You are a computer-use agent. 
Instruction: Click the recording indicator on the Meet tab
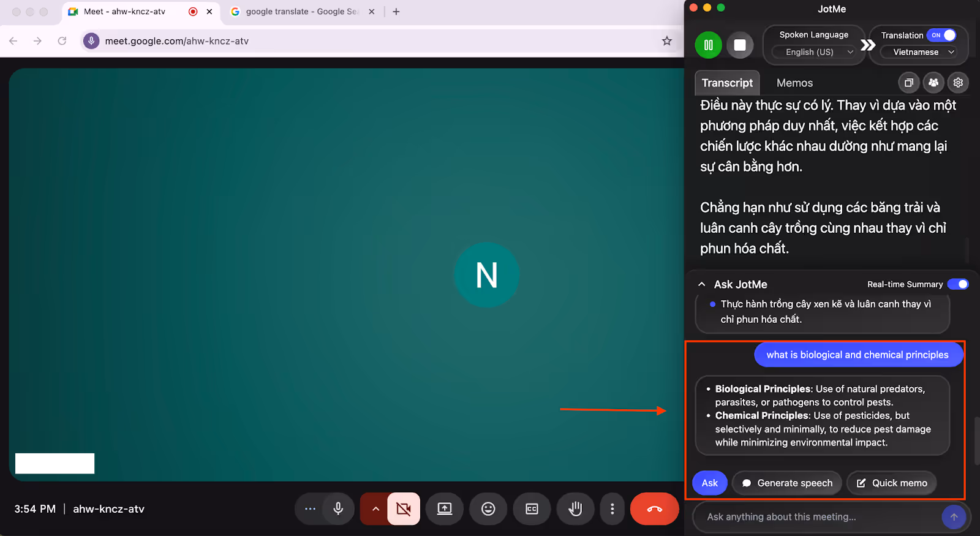(x=193, y=12)
